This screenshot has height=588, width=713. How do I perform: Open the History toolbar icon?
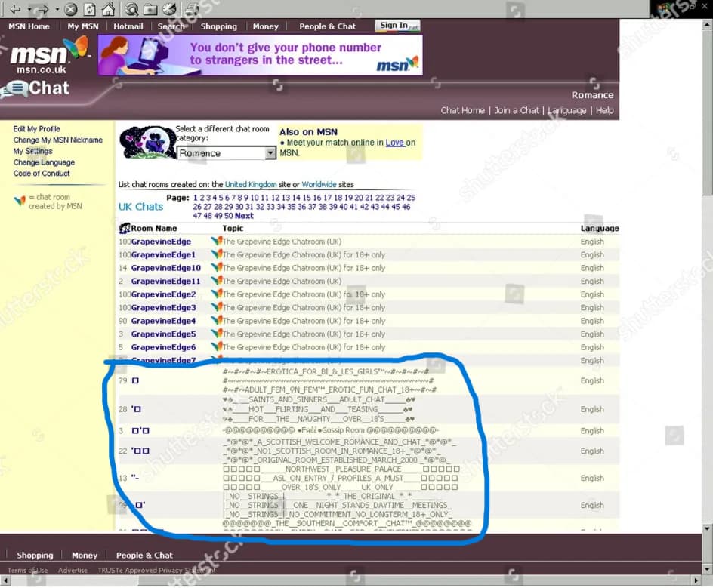tap(169, 9)
